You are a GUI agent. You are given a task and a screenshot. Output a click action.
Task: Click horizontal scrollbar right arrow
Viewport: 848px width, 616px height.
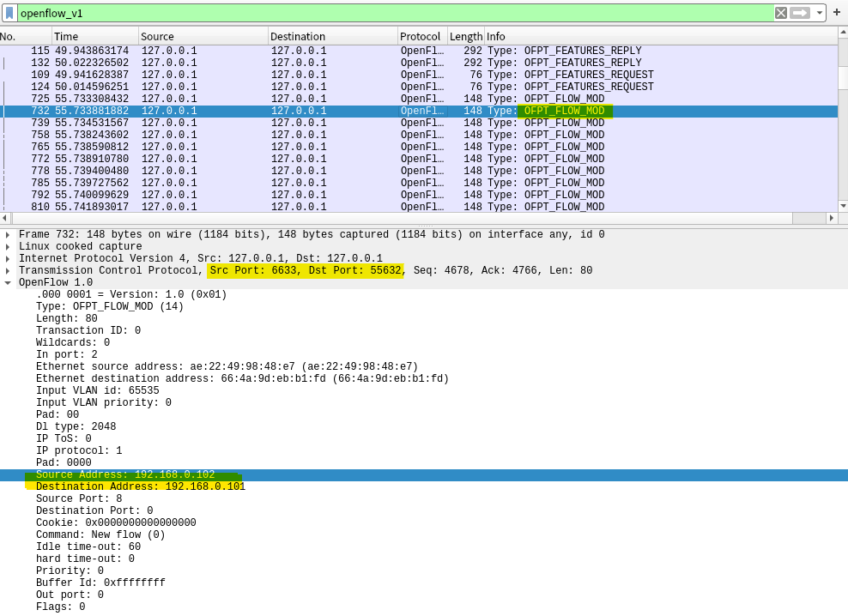click(832, 218)
